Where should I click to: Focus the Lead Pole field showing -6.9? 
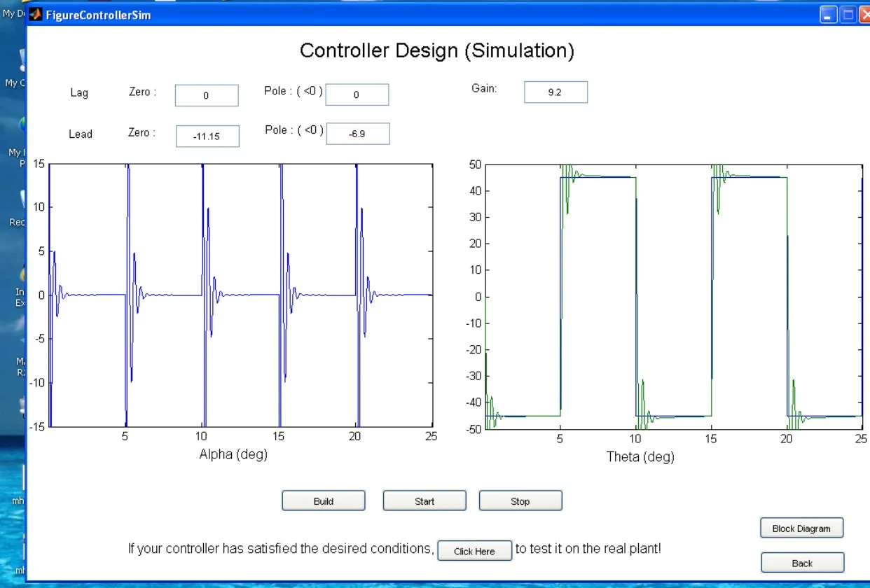coord(357,134)
